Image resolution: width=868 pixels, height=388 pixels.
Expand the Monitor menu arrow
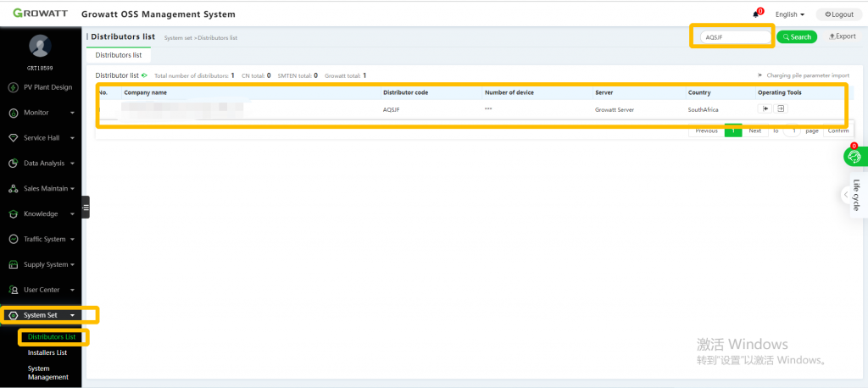click(x=72, y=113)
